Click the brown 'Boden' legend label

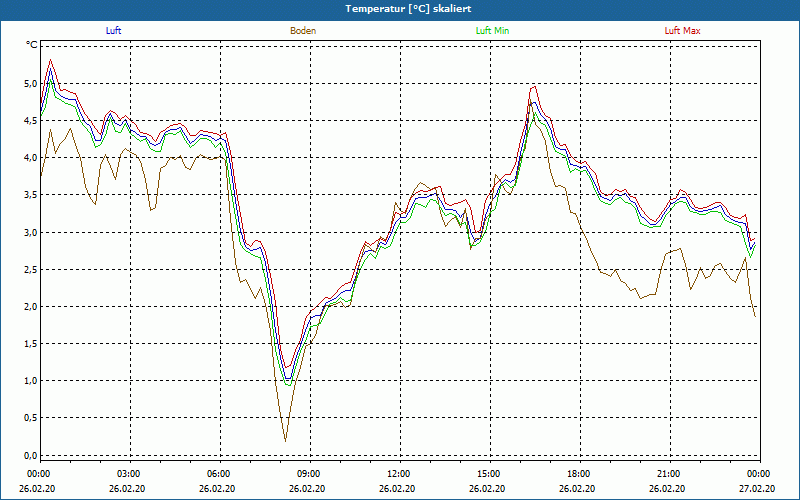point(303,31)
